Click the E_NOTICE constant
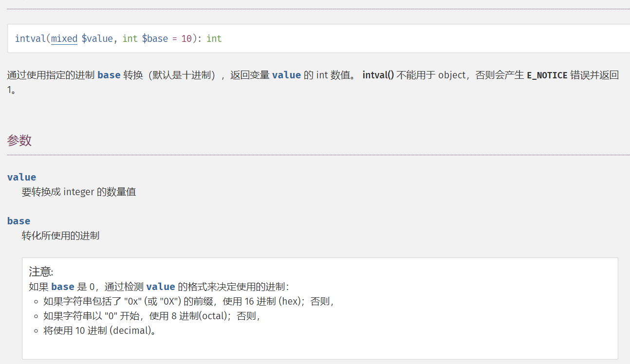Viewport: 630px width, 364px height. pyautogui.click(x=547, y=75)
